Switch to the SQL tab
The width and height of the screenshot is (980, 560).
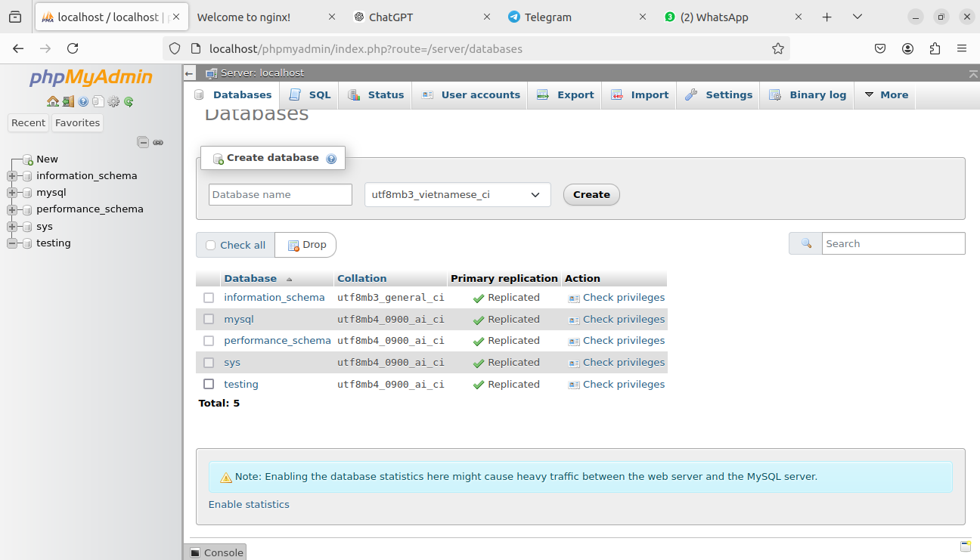click(x=311, y=94)
